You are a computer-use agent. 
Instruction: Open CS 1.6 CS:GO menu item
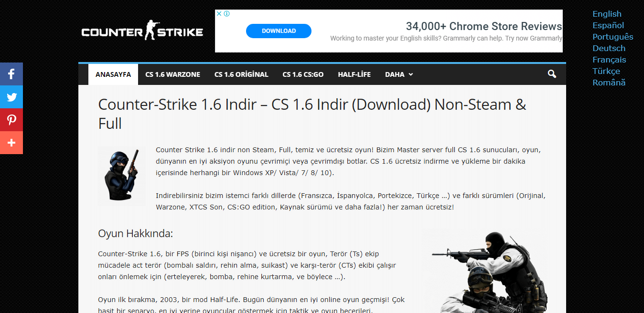point(303,74)
